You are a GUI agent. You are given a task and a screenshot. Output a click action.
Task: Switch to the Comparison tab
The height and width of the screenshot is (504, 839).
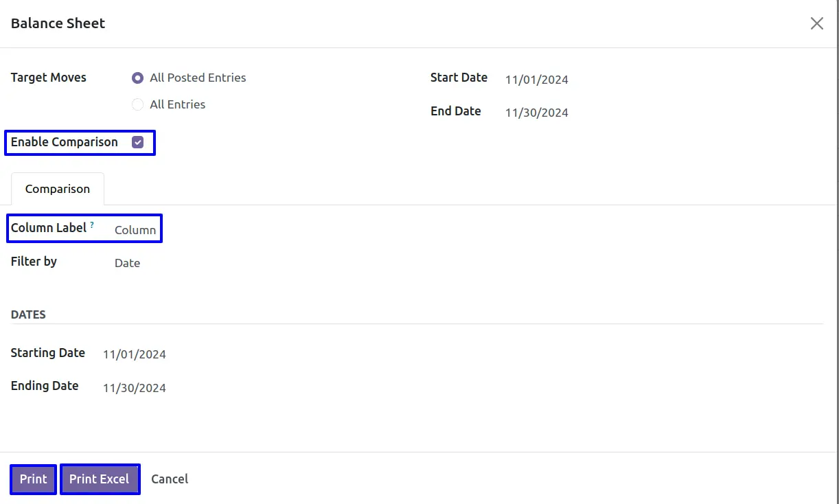tap(58, 189)
